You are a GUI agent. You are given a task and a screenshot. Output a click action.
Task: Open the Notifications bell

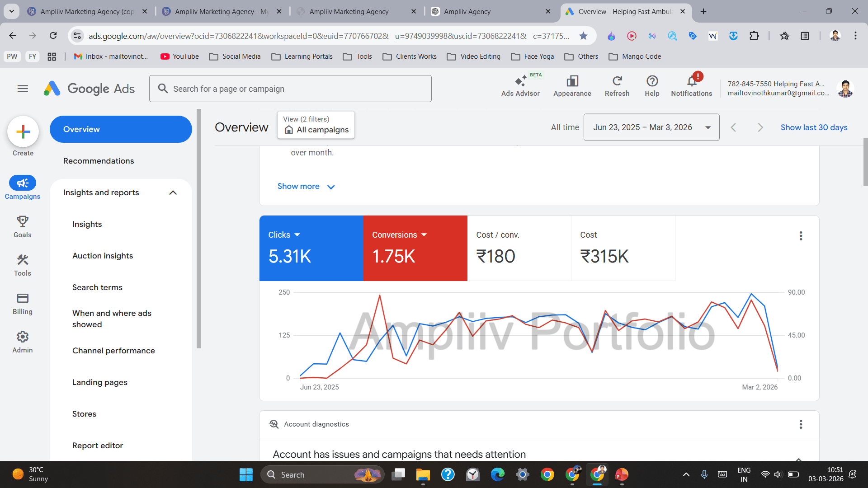click(x=692, y=85)
